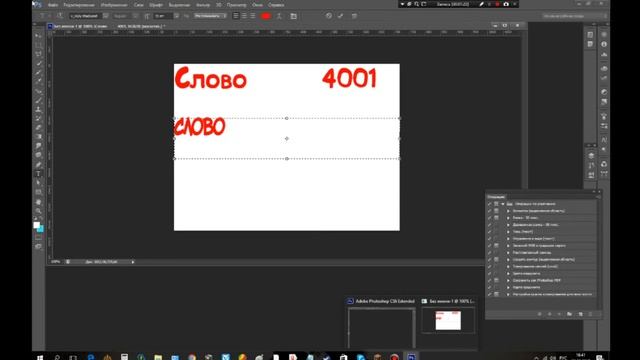Toggle check on 'Сохранить как Photoshop PDF' action
Image resolution: width=640 pixels, height=360 pixels.
pyautogui.click(x=489, y=280)
